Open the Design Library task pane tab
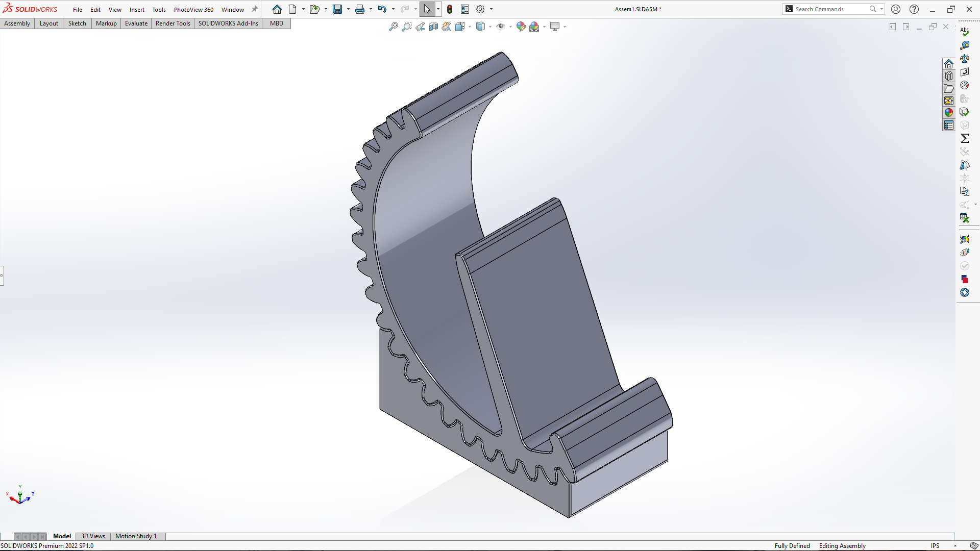The height and width of the screenshot is (551, 980). (x=949, y=76)
